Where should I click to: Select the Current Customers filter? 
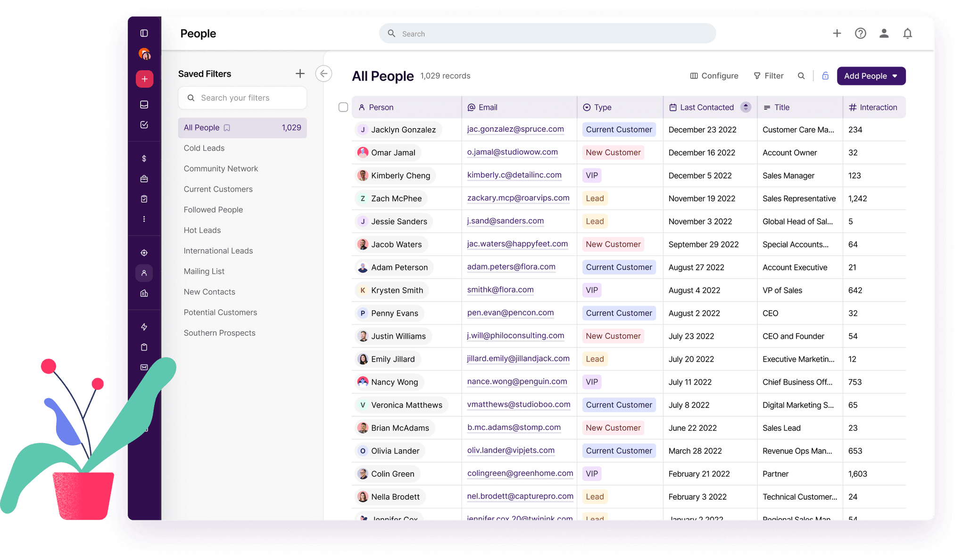click(218, 189)
